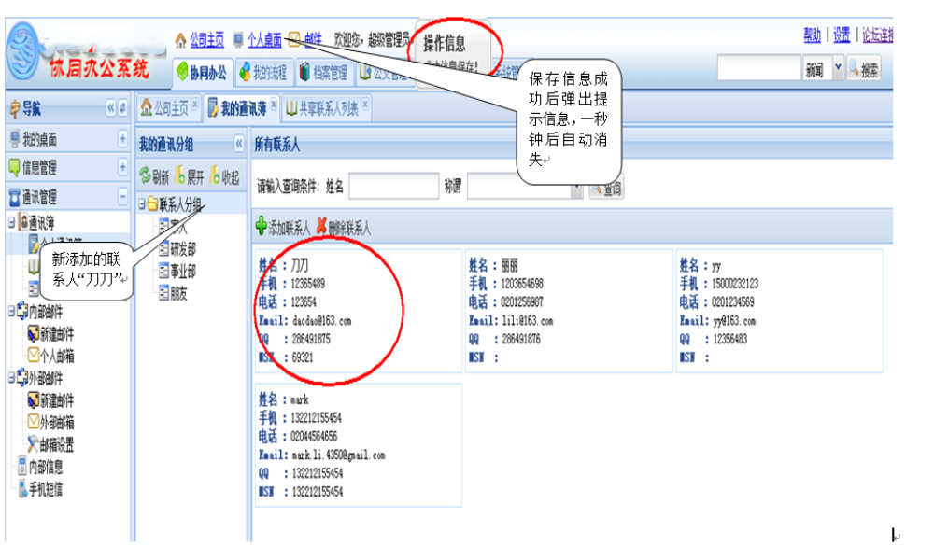Collapse the 通讯簿 tree node
This screenshot has width=934, height=560.
tap(11, 222)
